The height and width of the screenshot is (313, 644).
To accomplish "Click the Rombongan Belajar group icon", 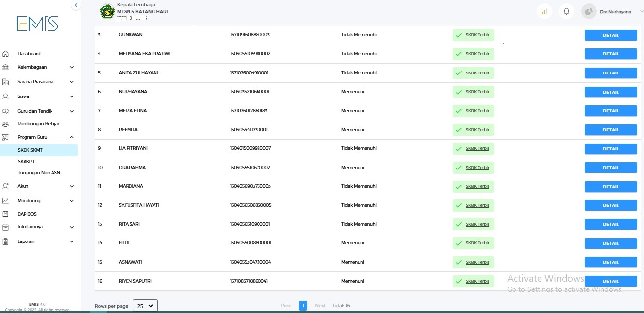I will click(x=6, y=124).
